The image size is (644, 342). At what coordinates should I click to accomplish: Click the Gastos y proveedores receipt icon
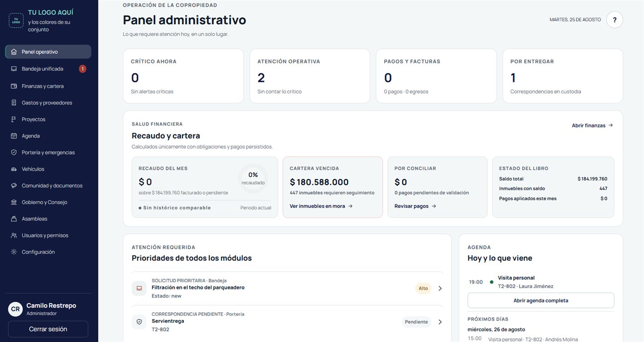pyautogui.click(x=14, y=103)
